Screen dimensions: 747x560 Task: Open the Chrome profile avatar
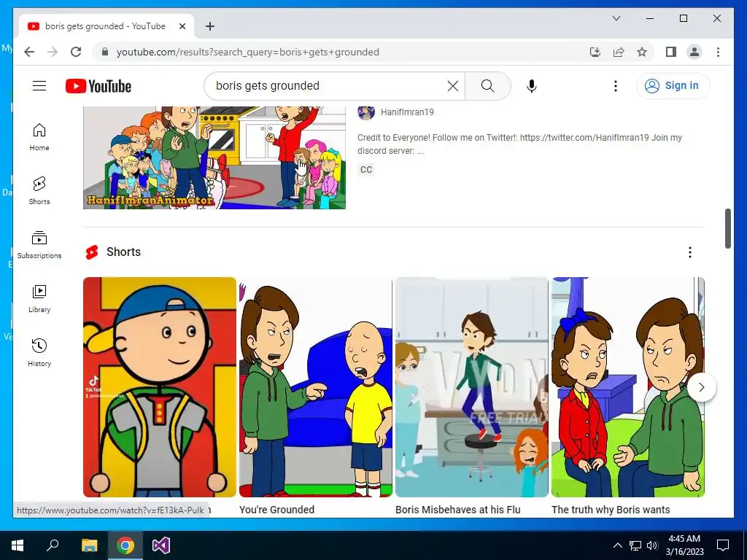click(694, 52)
